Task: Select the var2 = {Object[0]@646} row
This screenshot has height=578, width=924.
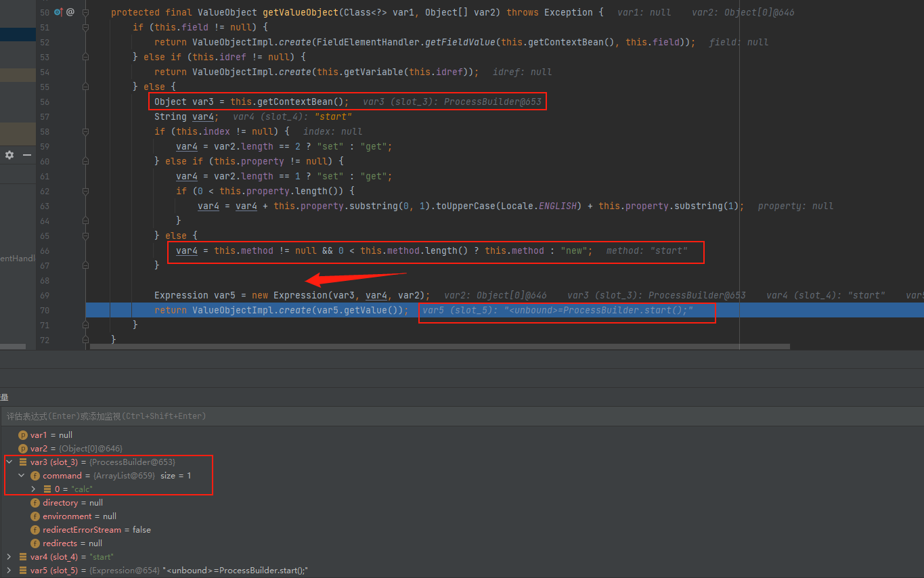Action: coord(462,449)
